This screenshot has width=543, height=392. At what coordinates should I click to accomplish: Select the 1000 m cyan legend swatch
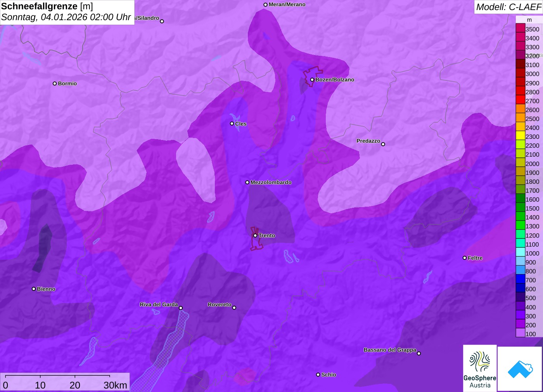[x=520, y=252]
